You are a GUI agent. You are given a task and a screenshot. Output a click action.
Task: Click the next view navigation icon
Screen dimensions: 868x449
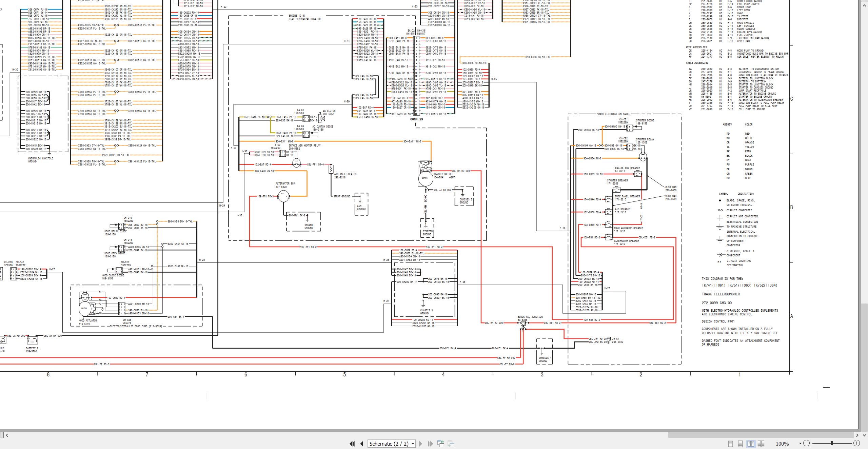tap(451, 444)
